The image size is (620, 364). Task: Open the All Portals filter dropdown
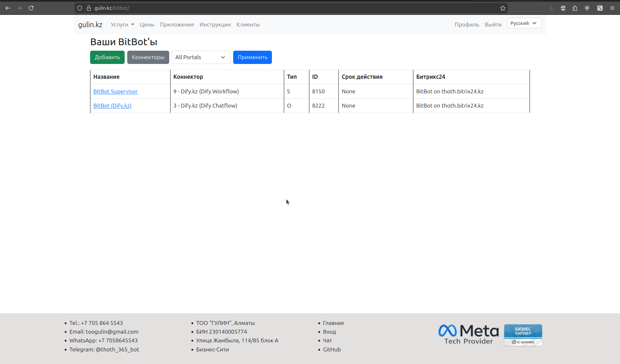pyautogui.click(x=201, y=57)
